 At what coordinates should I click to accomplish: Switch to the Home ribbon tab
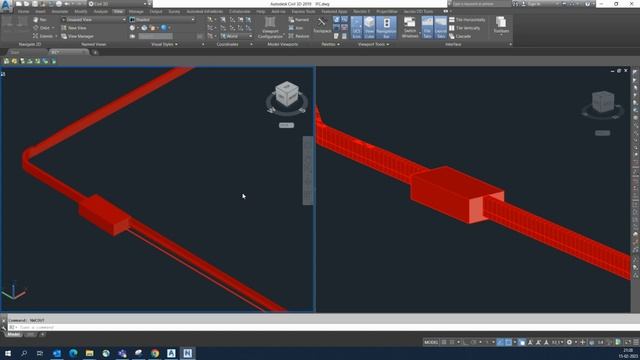(23, 12)
